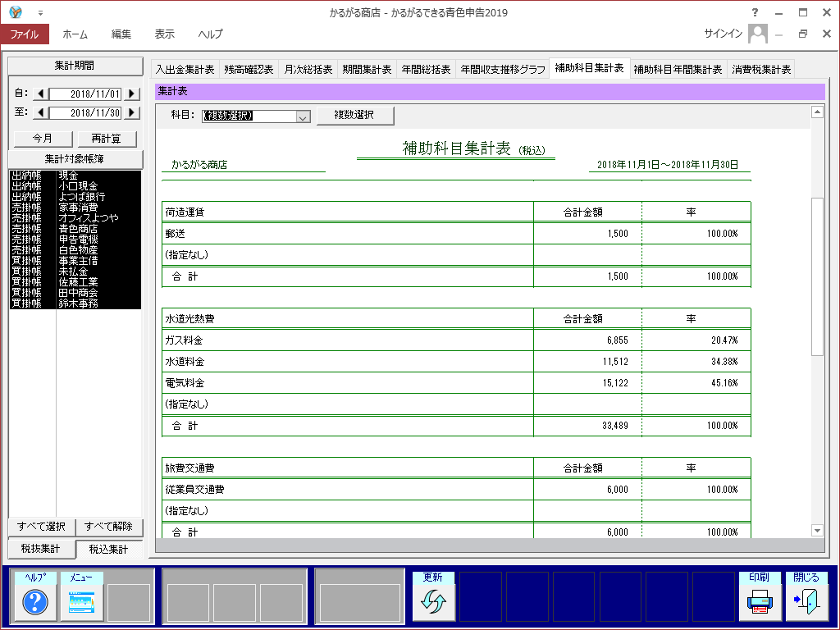Click report scrollbar down arrow
Image resolution: width=840 pixels, height=630 pixels.
point(818,531)
